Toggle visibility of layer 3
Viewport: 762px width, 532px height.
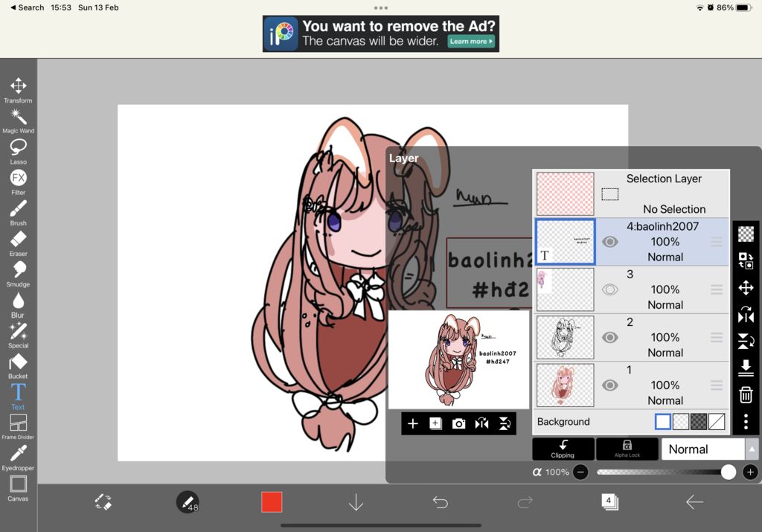click(x=610, y=290)
